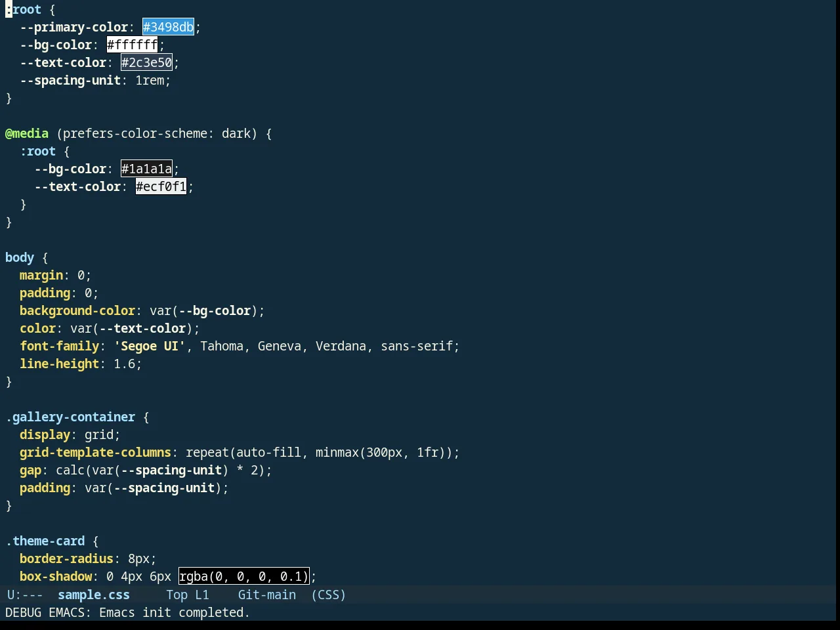Viewport: 840px width, 630px height.
Task: Click the #3498db primary color value
Action: tap(168, 27)
